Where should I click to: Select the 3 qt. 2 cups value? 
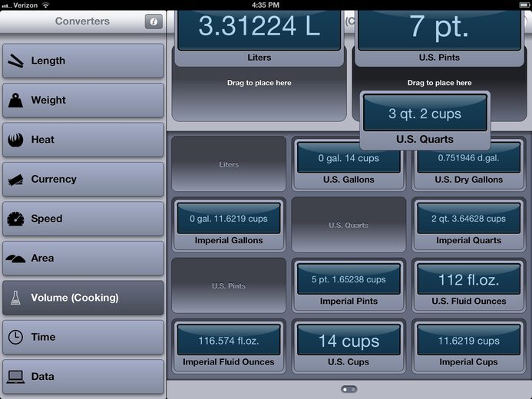[425, 113]
